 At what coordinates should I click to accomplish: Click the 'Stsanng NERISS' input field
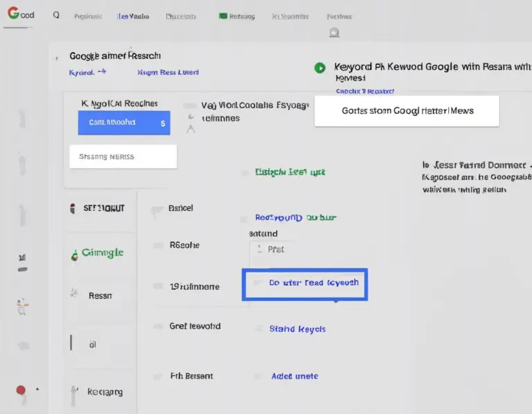(123, 157)
